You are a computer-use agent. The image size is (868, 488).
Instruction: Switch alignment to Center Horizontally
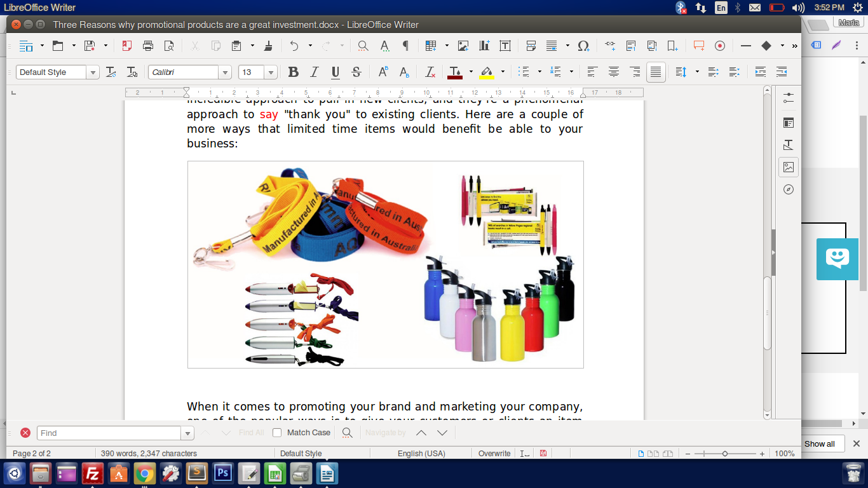click(613, 72)
